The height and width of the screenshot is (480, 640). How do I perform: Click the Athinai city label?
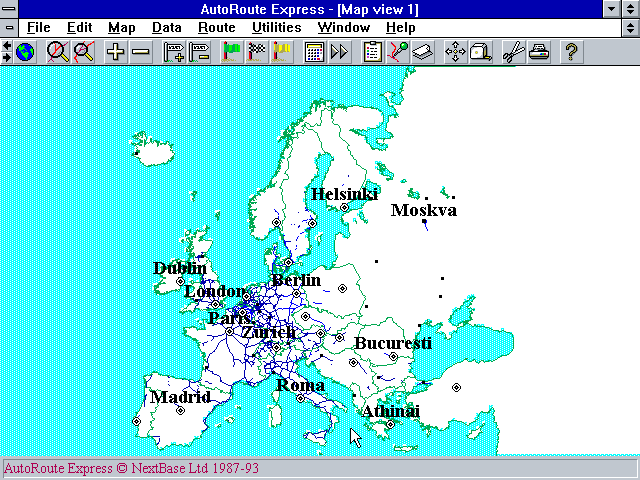tap(391, 411)
